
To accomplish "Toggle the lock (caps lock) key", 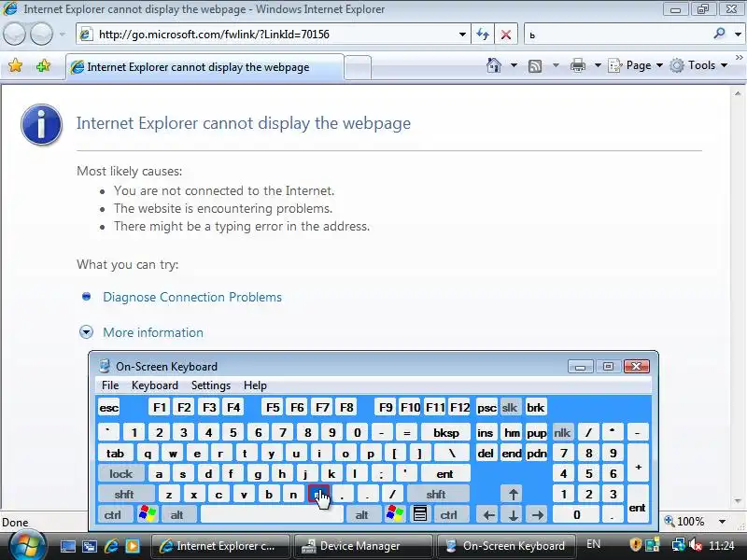I will click(x=121, y=473).
